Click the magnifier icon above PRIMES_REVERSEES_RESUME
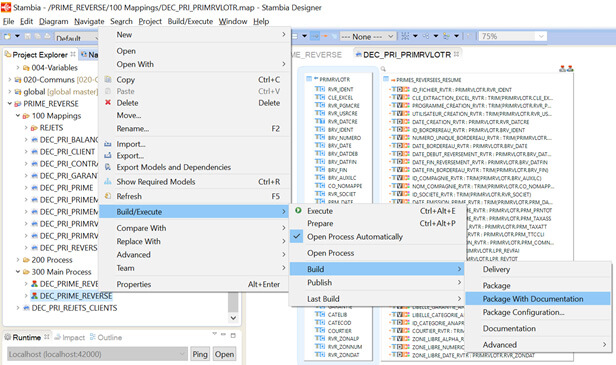This screenshot has width=616, height=365. click(x=383, y=69)
